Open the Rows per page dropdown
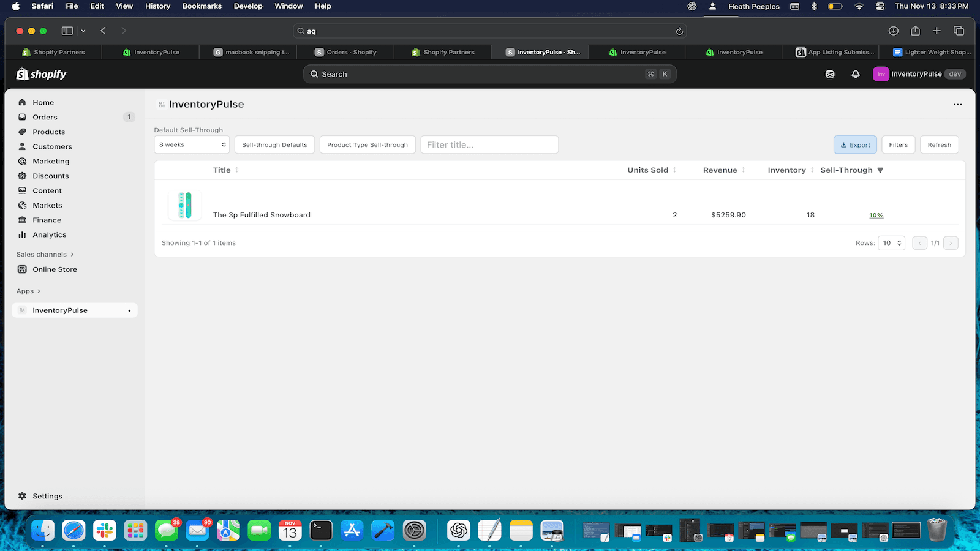The width and height of the screenshot is (980, 551). point(891,243)
